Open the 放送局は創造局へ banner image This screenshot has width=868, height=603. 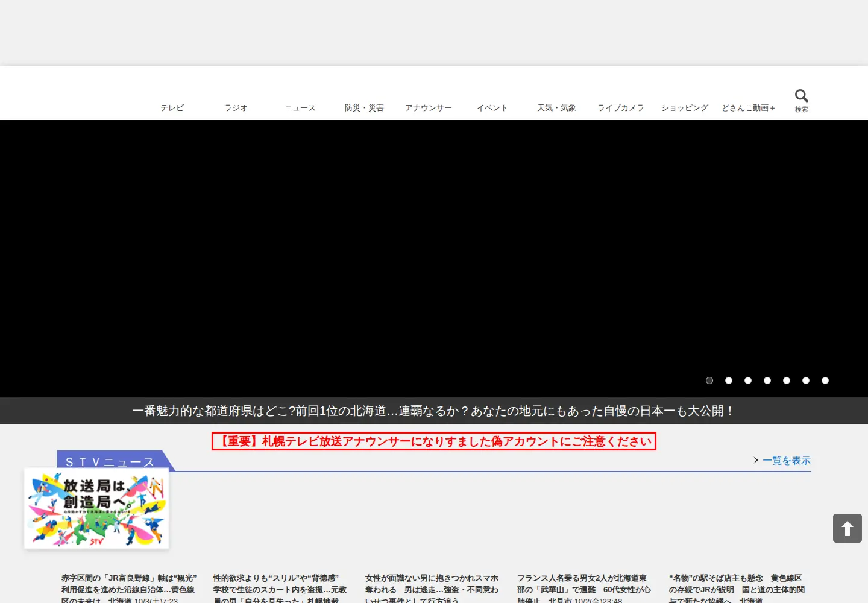96,509
